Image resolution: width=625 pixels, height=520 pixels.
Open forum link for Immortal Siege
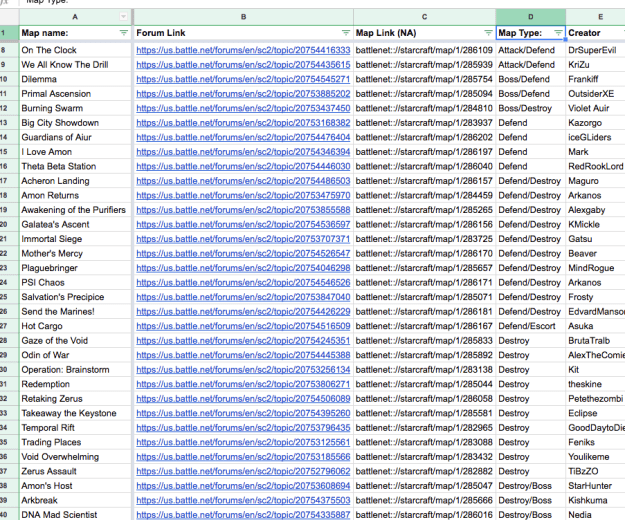click(x=243, y=239)
